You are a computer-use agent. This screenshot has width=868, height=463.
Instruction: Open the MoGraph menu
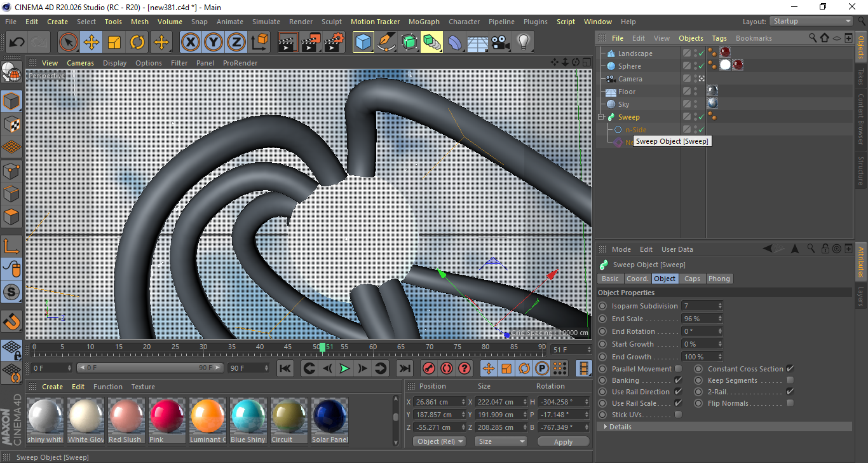pyautogui.click(x=424, y=22)
